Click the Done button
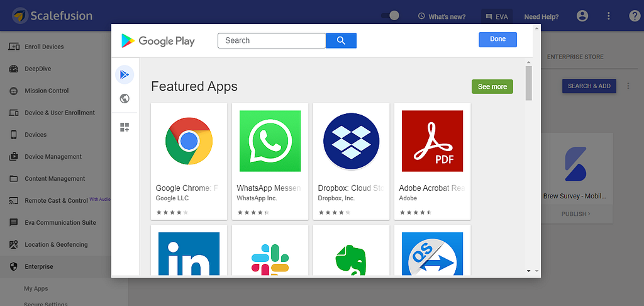The image size is (644, 306). point(498,39)
